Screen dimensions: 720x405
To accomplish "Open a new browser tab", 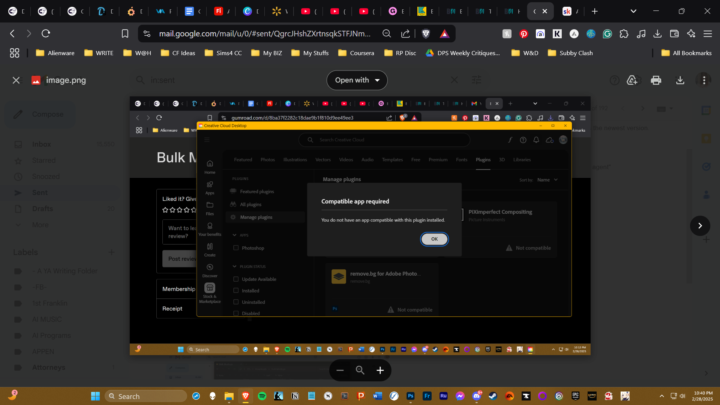I will [x=595, y=11].
